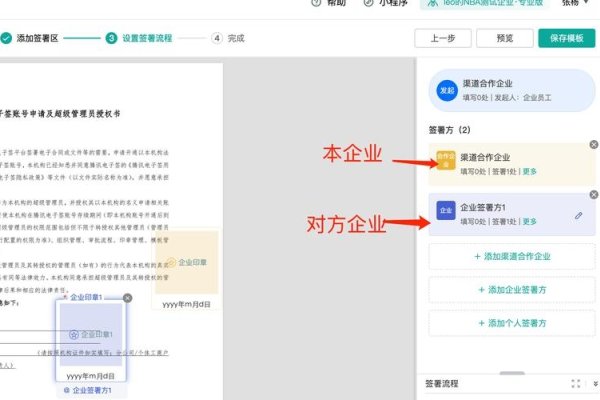Click 添加渠道合作企业 button
600x400 pixels.
tap(512, 256)
